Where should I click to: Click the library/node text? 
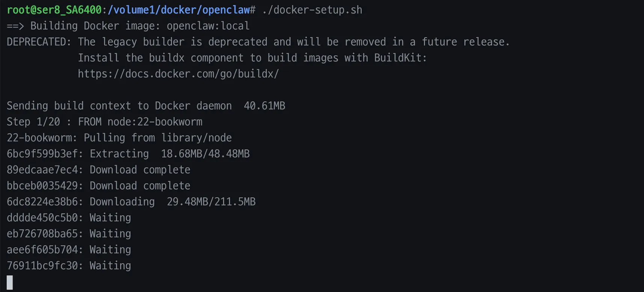pyautogui.click(x=197, y=138)
